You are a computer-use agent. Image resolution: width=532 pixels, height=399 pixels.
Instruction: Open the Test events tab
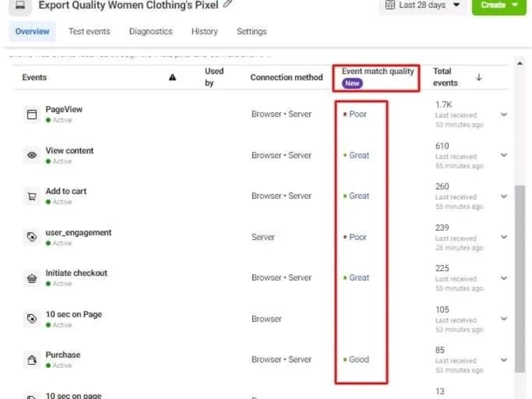[x=89, y=31]
